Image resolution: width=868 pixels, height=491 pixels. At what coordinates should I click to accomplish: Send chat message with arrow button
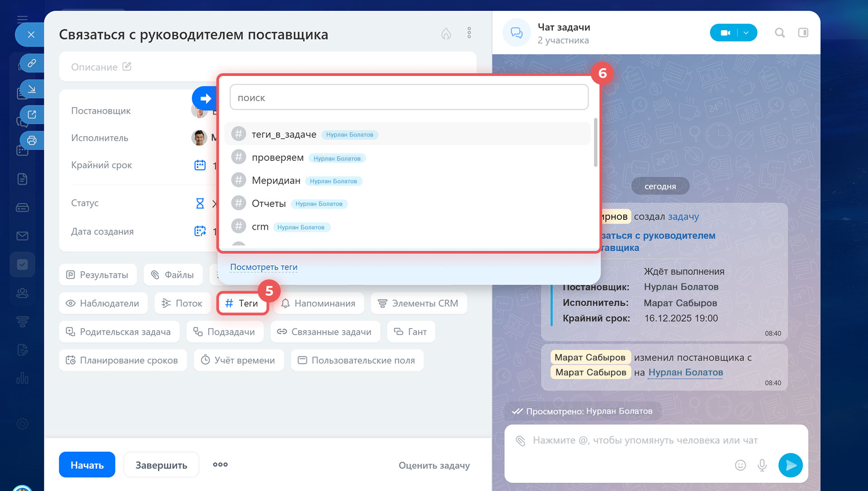[x=790, y=465]
